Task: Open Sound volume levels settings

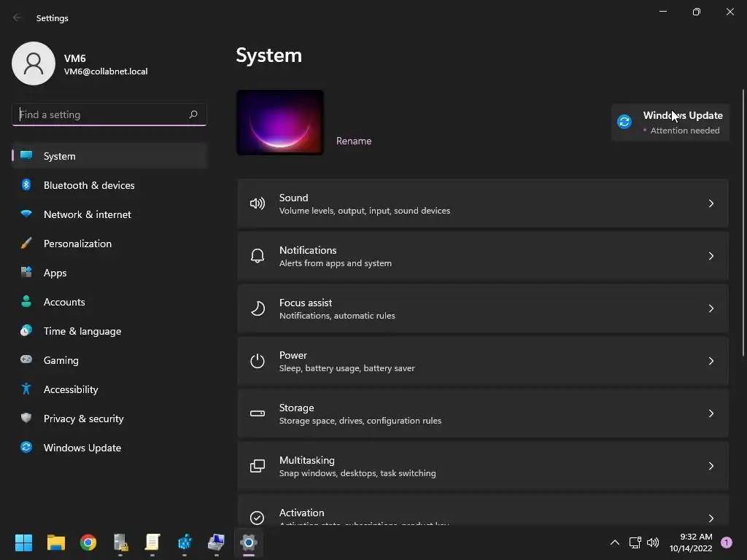Action: pos(483,203)
